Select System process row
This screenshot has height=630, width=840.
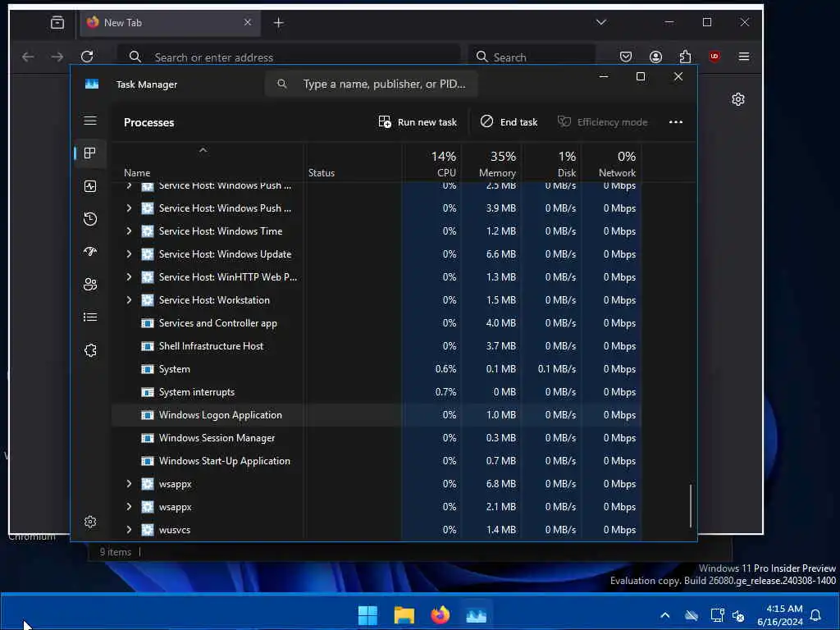(x=377, y=369)
